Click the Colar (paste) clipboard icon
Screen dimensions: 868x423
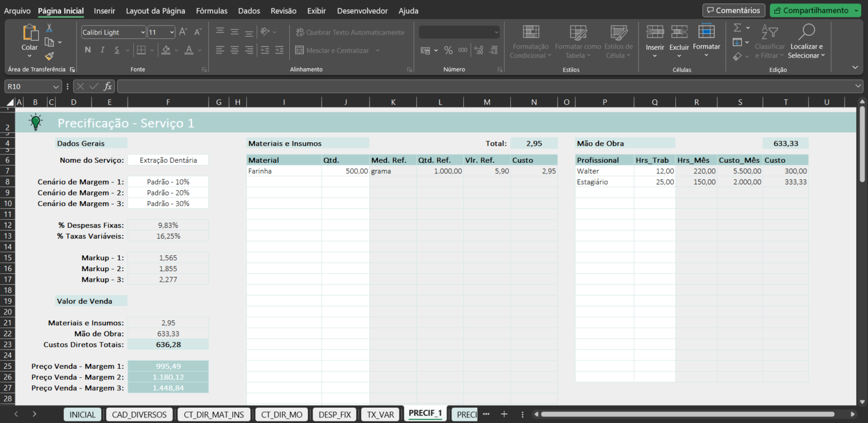pyautogui.click(x=29, y=35)
